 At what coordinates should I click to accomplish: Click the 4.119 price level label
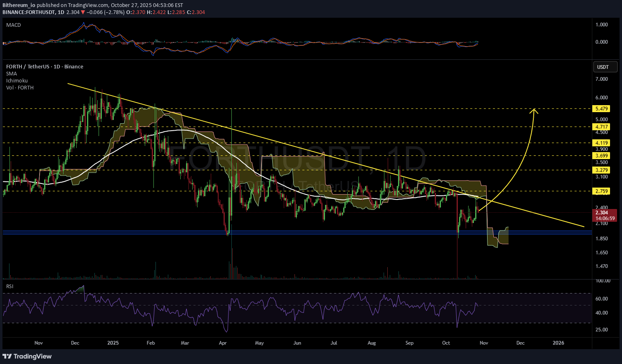(x=601, y=143)
